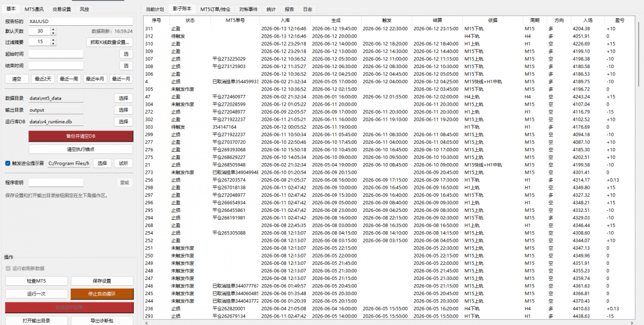Select row with 序号 312 待触发

[x=389, y=36]
